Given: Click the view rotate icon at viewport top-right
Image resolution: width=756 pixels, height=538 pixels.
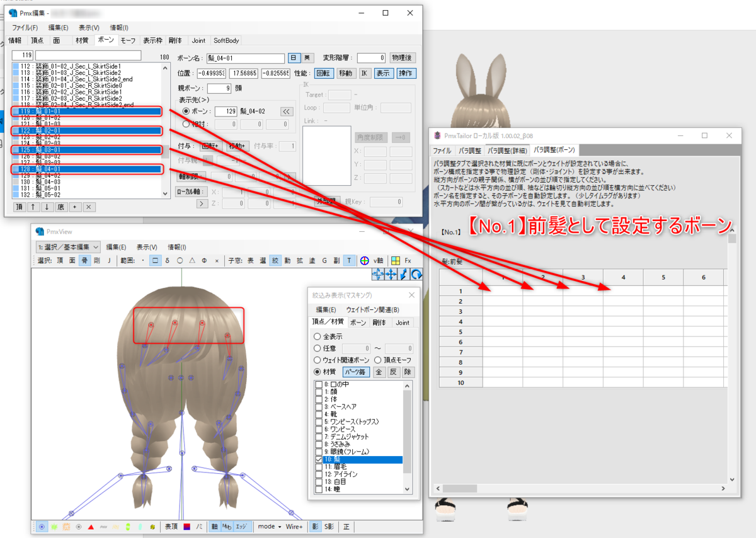Looking at the screenshot, I should (x=416, y=275).
